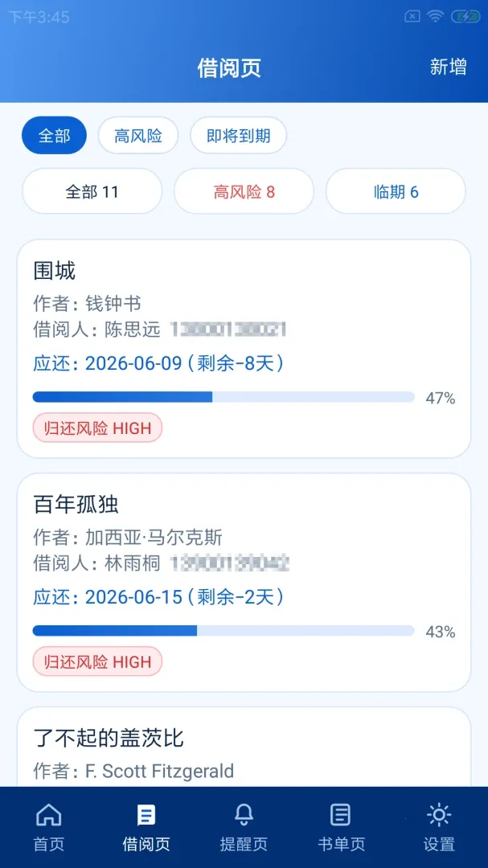Click the 百年孤独 progress bar at 43%
Screen dimensions: 488x868
point(223,631)
